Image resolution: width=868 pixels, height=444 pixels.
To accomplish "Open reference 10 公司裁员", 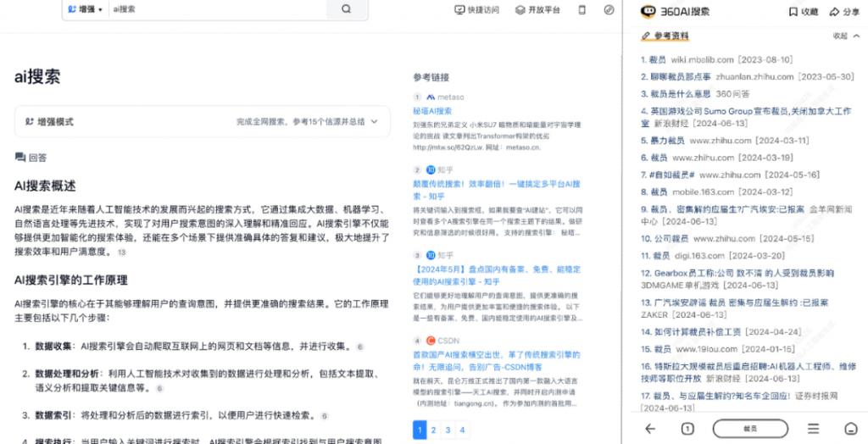I will click(727, 238).
